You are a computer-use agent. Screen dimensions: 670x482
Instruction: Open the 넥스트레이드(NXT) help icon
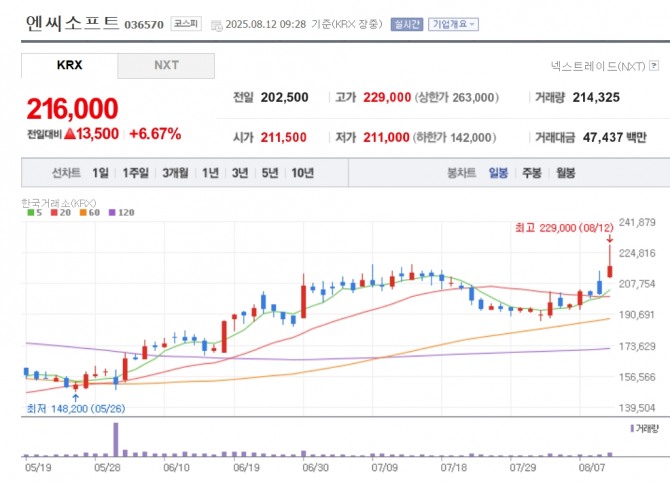click(x=654, y=66)
